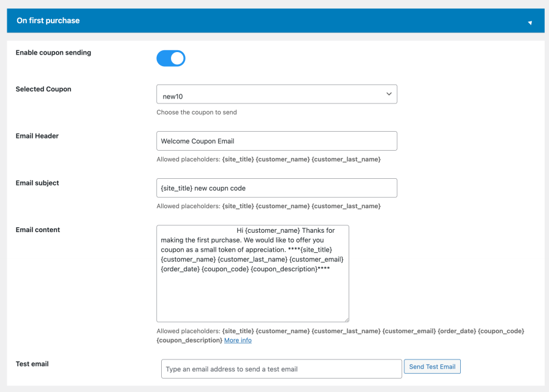Focus the Email Header field with 'Welcome Coupon Email'
Viewport: 549px width, 392px height.
pyautogui.click(x=276, y=141)
